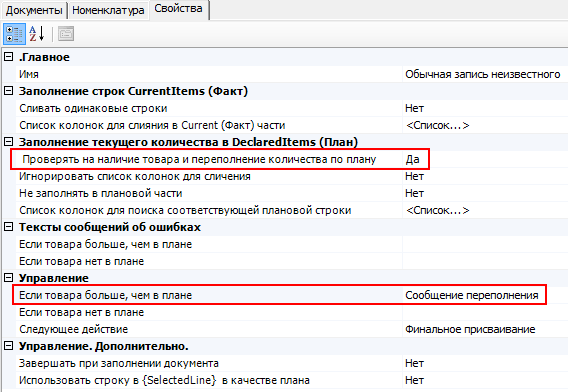568x392 pixels.
Task: Open the Следующее действие value Финальное присваивание
Action: 485,329
